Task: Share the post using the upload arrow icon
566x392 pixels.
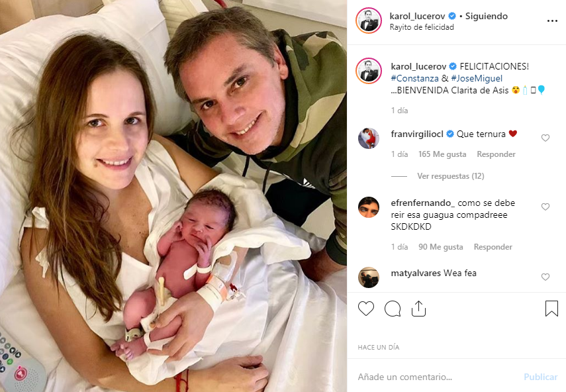Action: click(x=418, y=309)
